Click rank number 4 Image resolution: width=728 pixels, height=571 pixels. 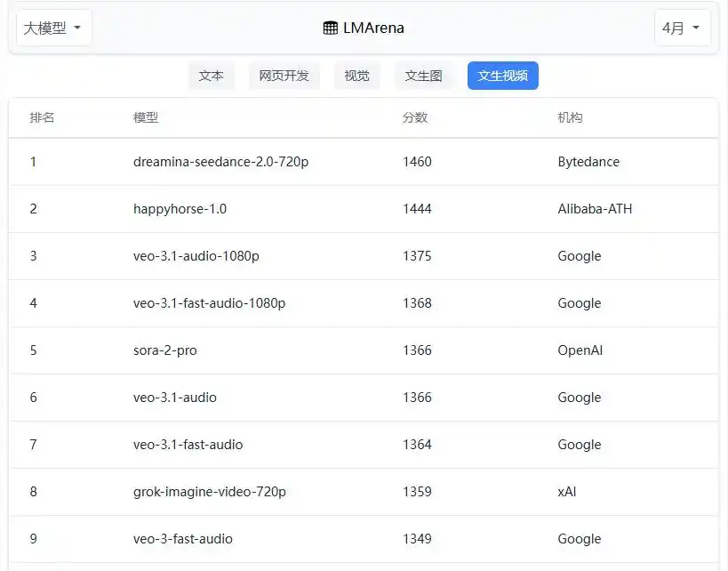tap(34, 303)
